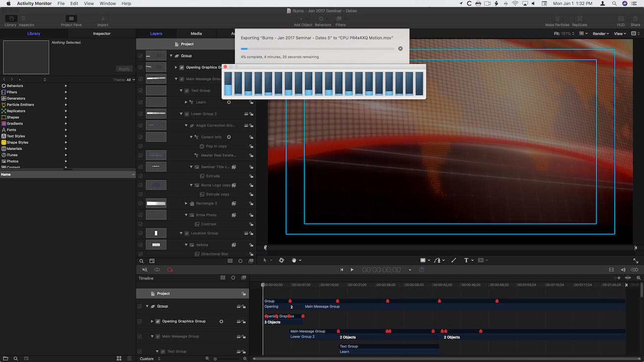Toggle the timeline audio mute icon
The width and height of the screenshot is (644, 362).
[x=145, y=270]
